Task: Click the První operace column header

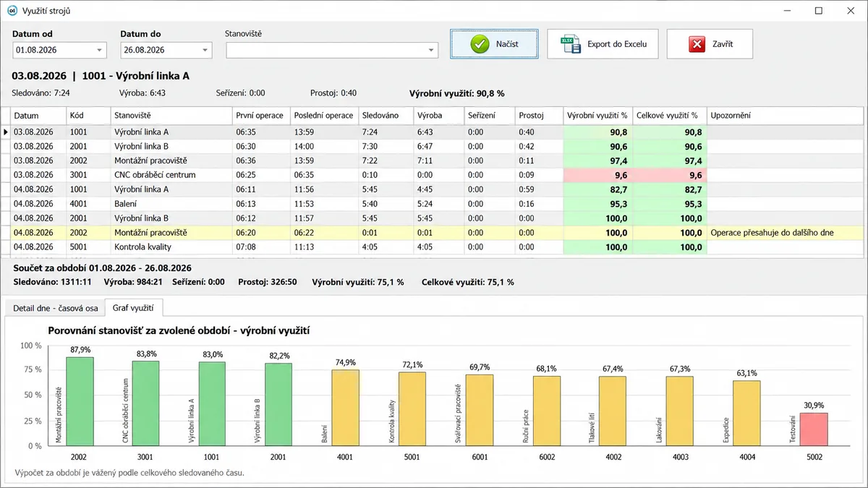Action: coord(261,116)
